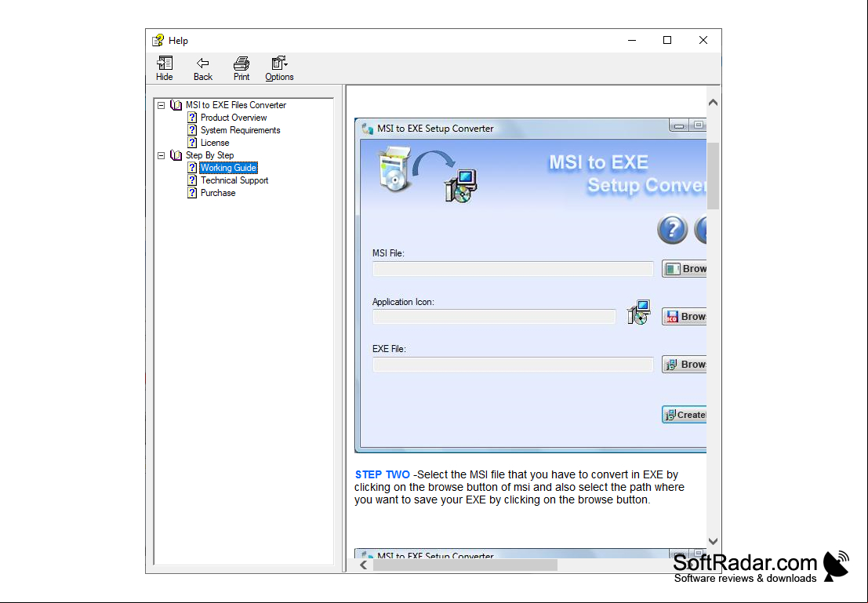Click the question mark icon beside Product Overview
The height and width of the screenshot is (603, 868).
[192, 118]
